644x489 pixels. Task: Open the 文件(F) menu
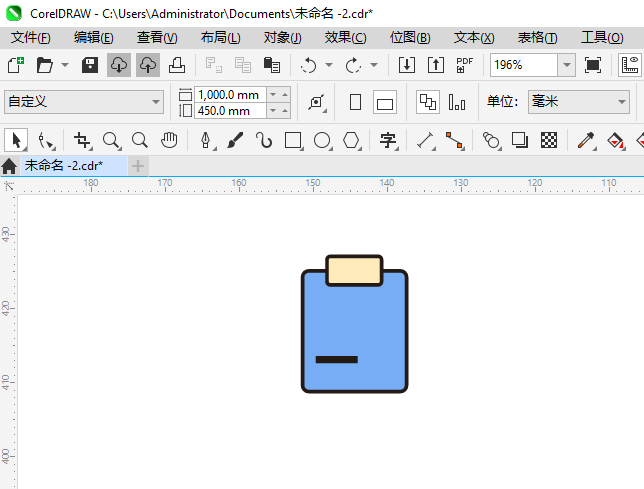pos(31,38)
